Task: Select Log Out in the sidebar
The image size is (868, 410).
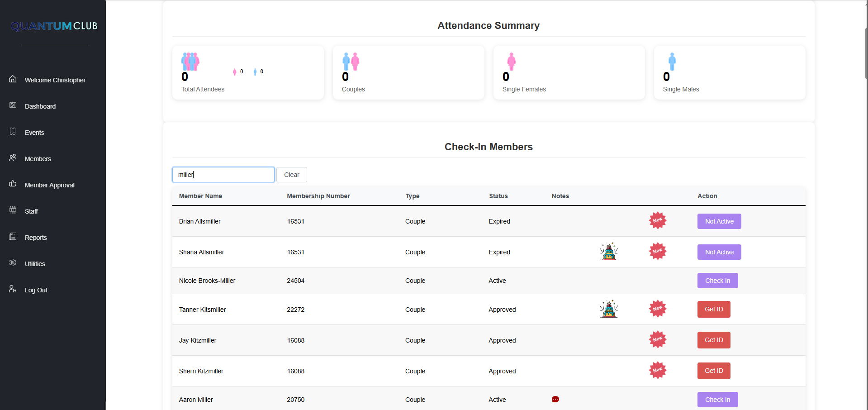Action: (36, 290)
